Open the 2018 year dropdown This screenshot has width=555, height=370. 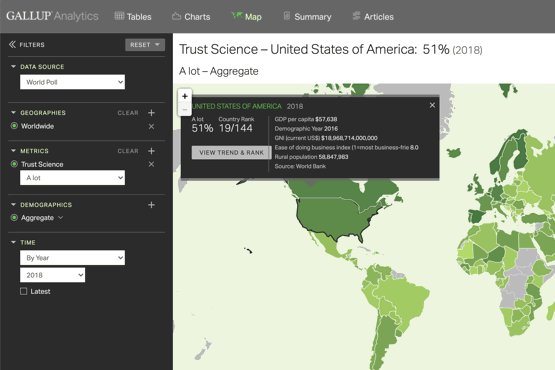[x=52, y=275]
